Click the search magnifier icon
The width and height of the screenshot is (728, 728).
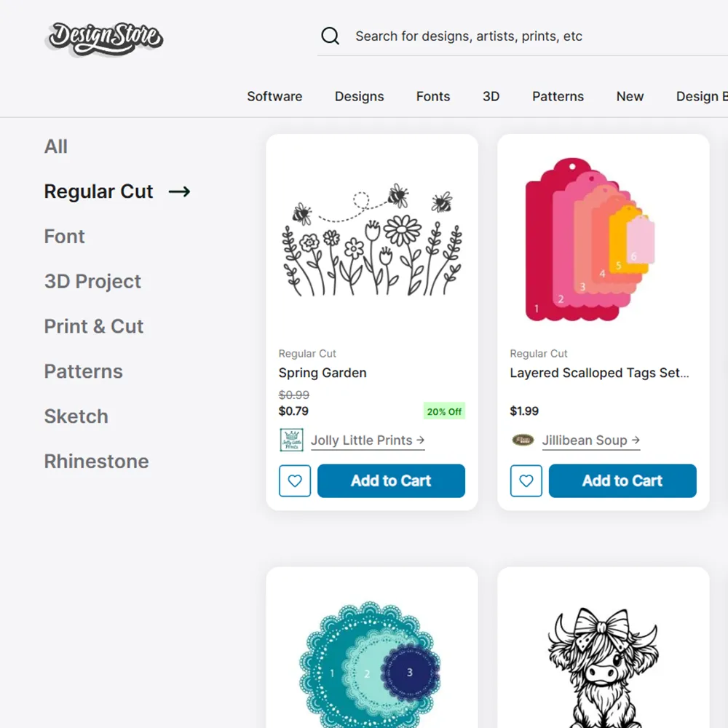(330, 36)
